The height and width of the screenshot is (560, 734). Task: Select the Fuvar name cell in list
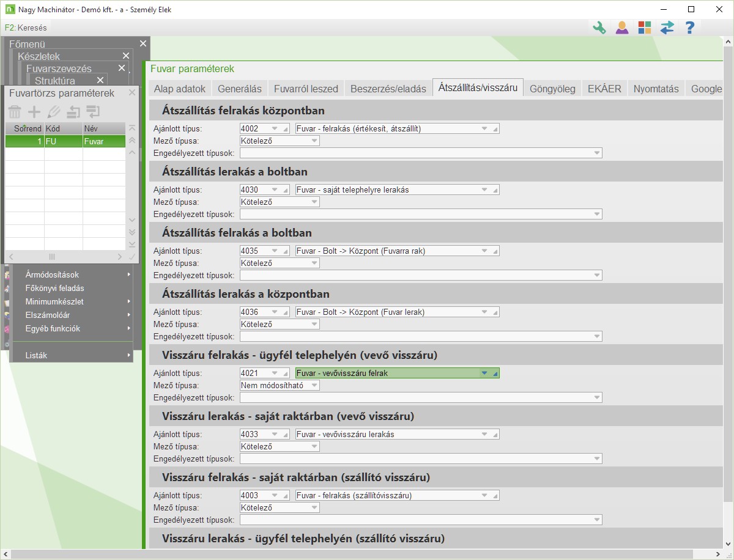104,141
